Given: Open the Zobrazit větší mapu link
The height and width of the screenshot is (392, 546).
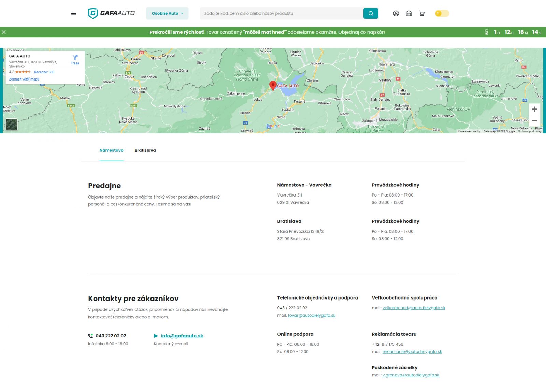Looking at the screenshot, I should click(x=24, y=79).
